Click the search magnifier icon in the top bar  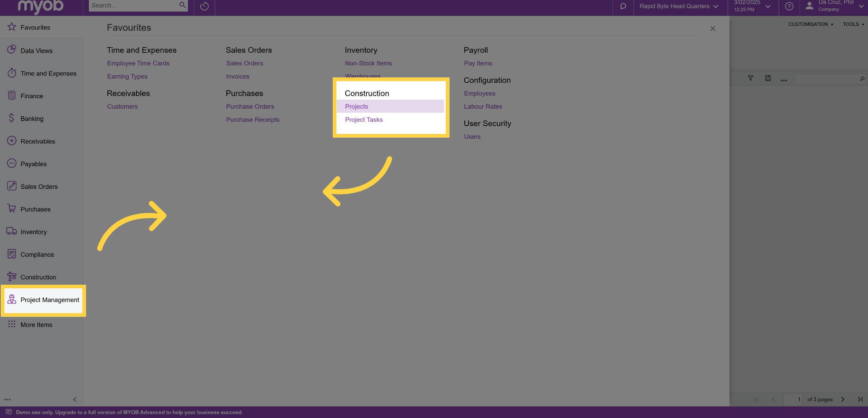coord(183,5)
